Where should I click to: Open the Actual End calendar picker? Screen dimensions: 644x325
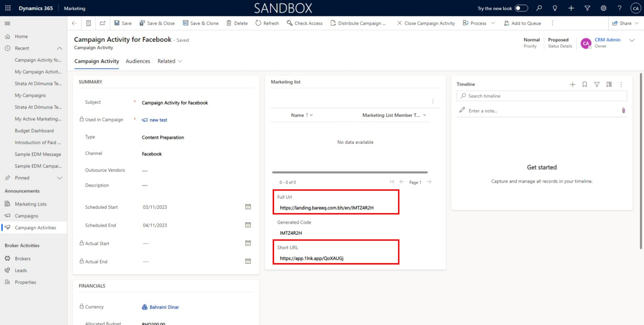click(248, 261)
